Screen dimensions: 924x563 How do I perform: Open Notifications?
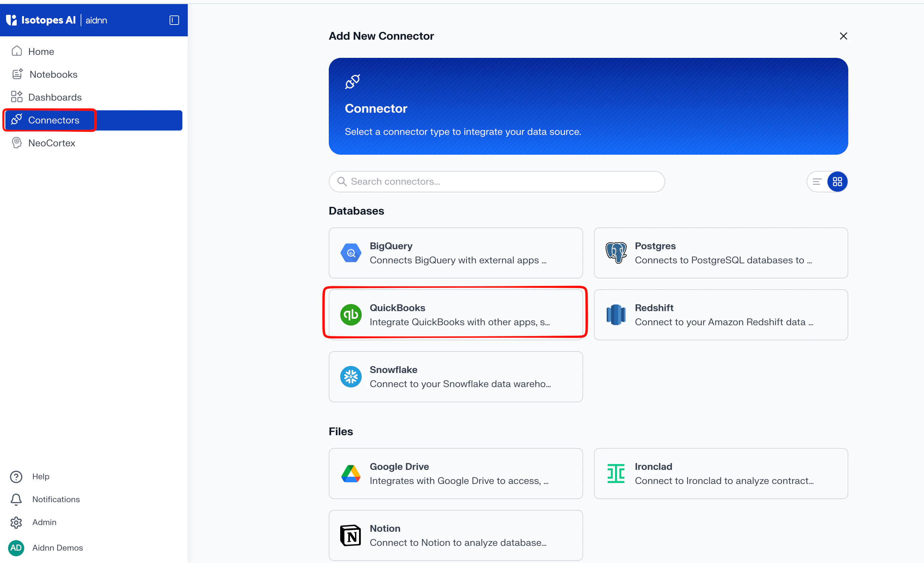[x=56, y=499]
